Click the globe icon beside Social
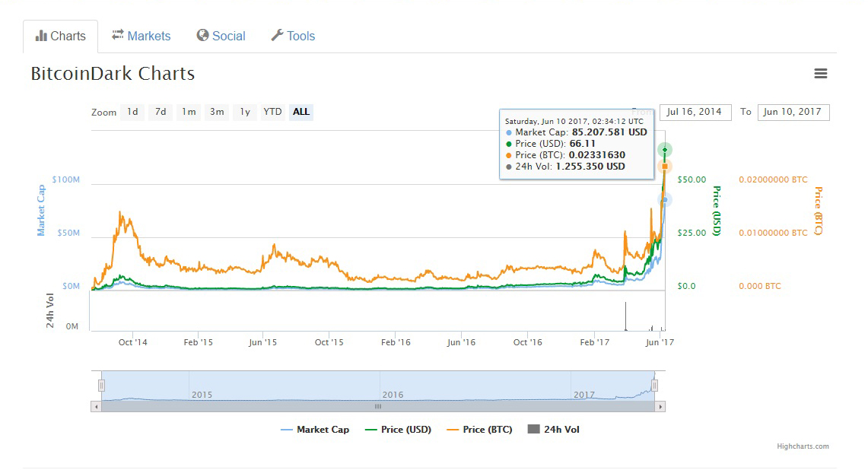This screenshot has width=868, height=470. (202, 36)
